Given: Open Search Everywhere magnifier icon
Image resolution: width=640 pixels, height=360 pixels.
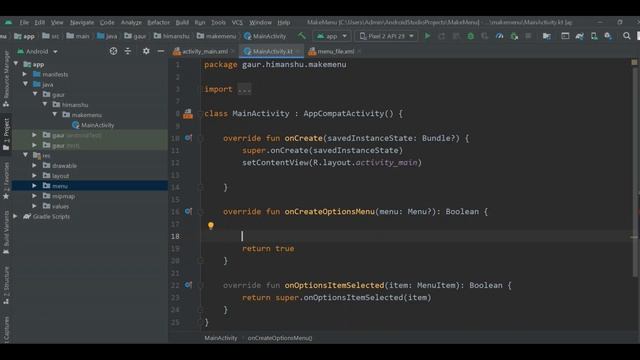Looking at the screenshot, I should [x=627, y=36].
